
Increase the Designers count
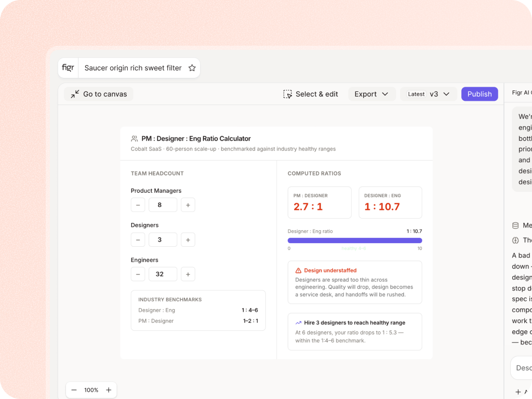188,240
